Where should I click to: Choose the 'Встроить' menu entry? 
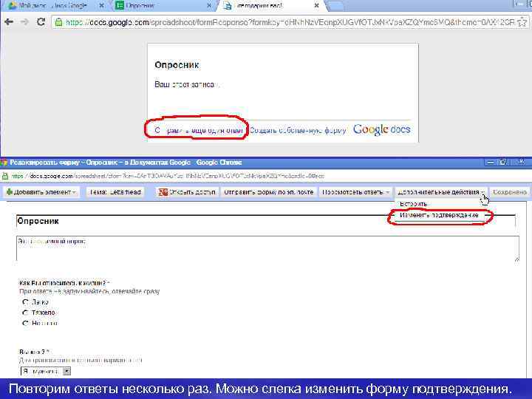point(413,204)
